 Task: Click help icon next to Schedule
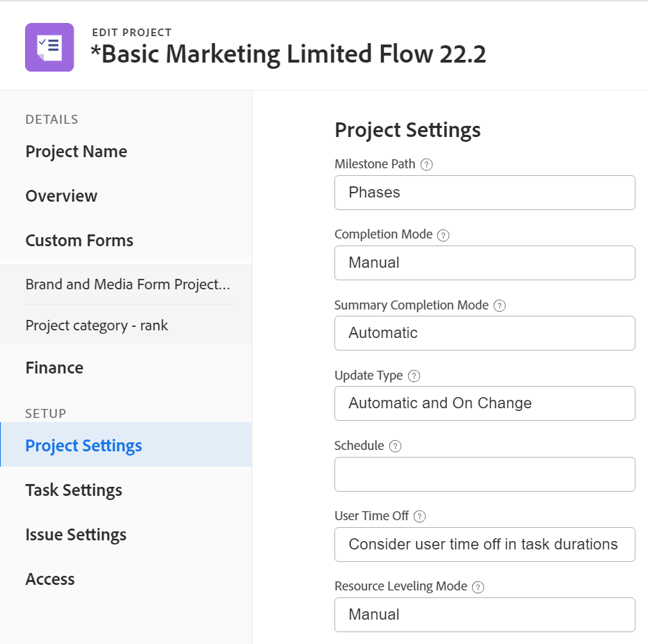[395, 446]
